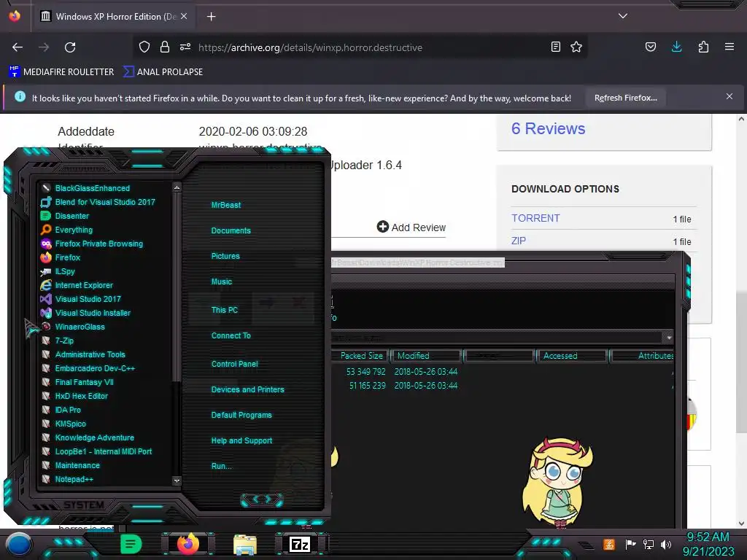Open Dissenter from the programs list
Screen dimensions: 747x560
(x=65, y=216)
